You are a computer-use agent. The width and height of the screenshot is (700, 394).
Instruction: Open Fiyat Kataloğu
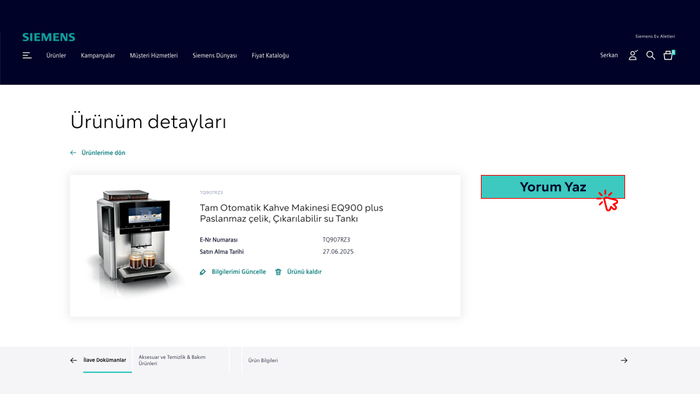270,55
